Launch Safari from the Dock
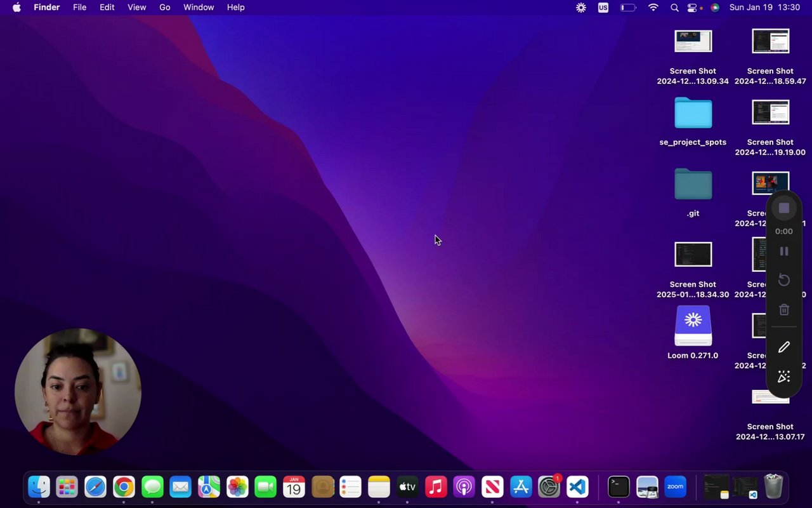Image resolution: width=812 pixels, height=508 pixels. (x=95, y=487)
